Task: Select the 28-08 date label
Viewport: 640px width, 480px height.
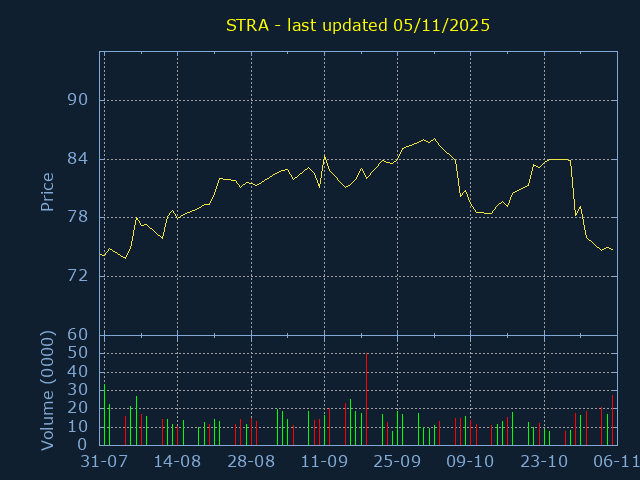Action: point(251,461)
